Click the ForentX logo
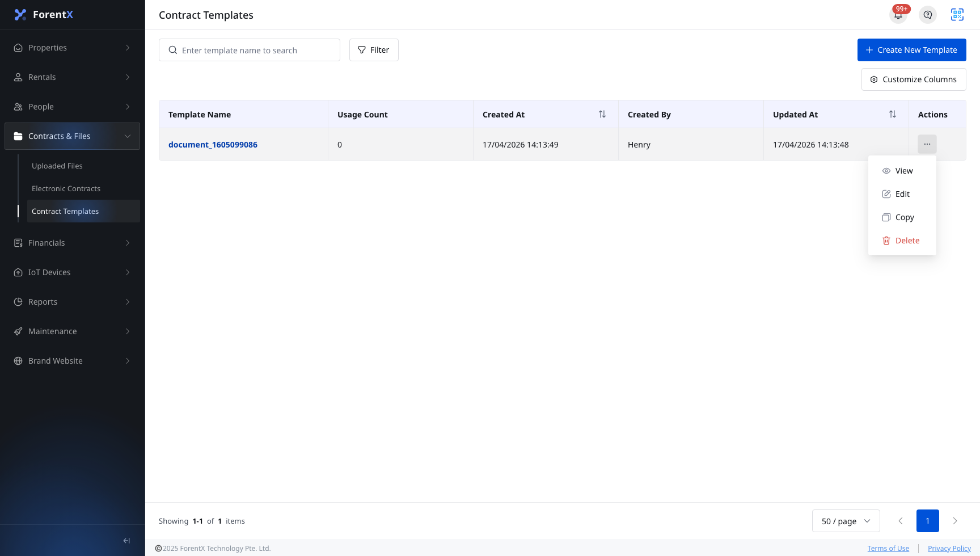 tap(44, 15)
